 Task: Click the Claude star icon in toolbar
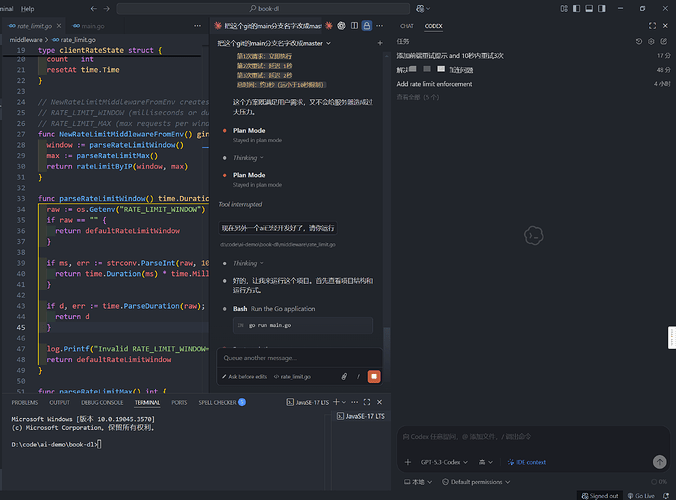coord(329,26)
